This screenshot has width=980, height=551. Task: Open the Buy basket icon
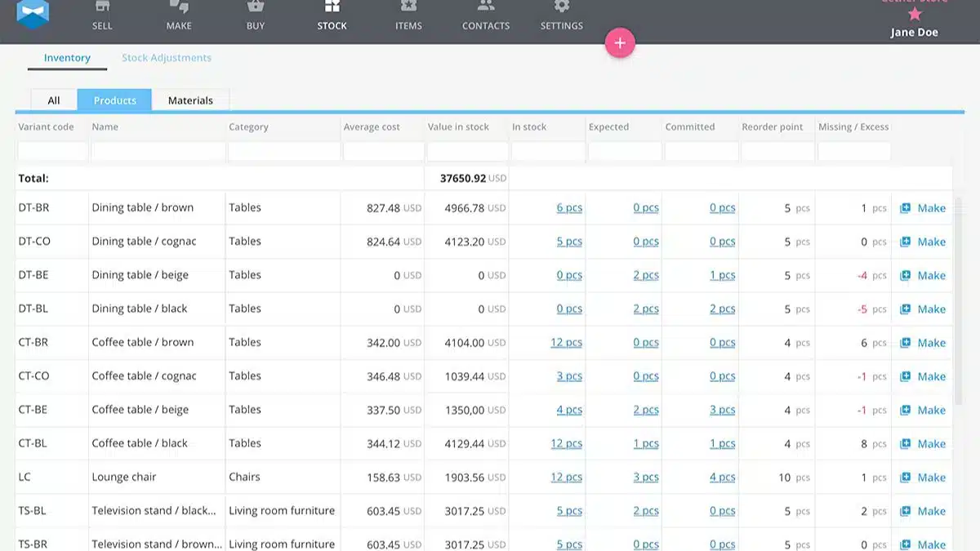point(256,7)
